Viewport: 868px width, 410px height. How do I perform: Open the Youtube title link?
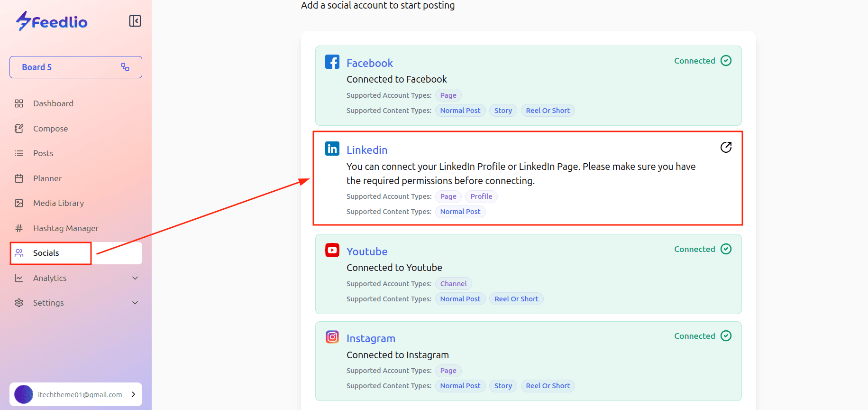point(367,252)
